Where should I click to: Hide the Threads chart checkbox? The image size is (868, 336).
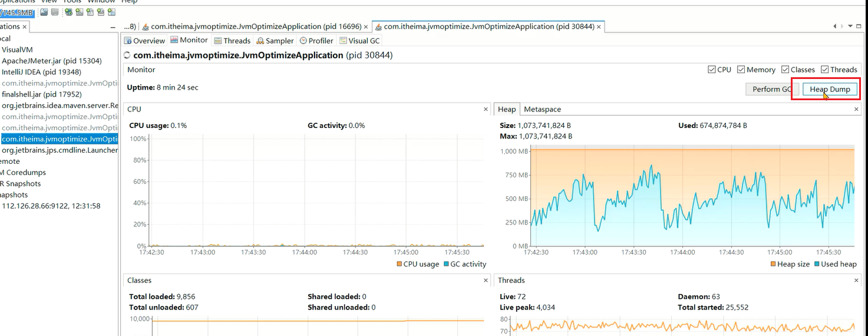tap(825, 70)
